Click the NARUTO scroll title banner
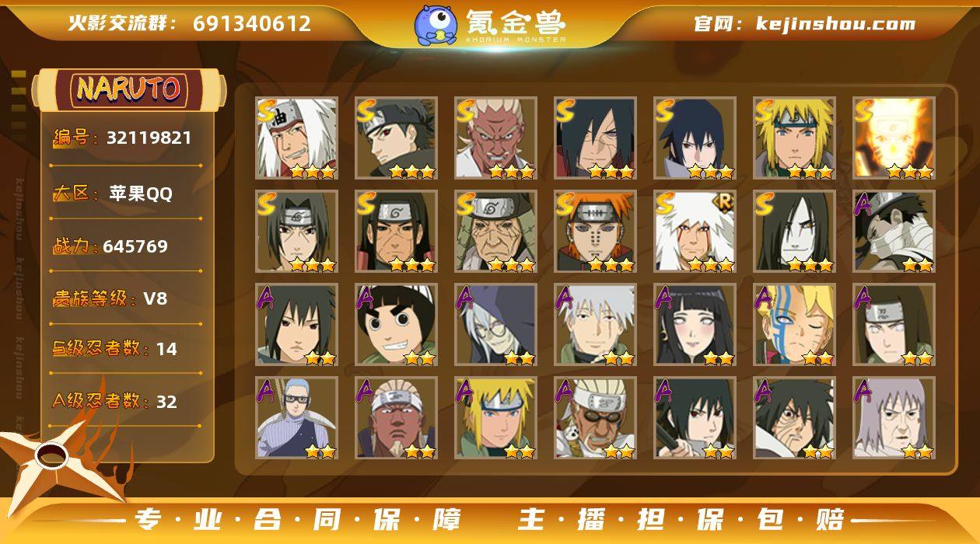This screenshot has height=544, width=980. 129,89
